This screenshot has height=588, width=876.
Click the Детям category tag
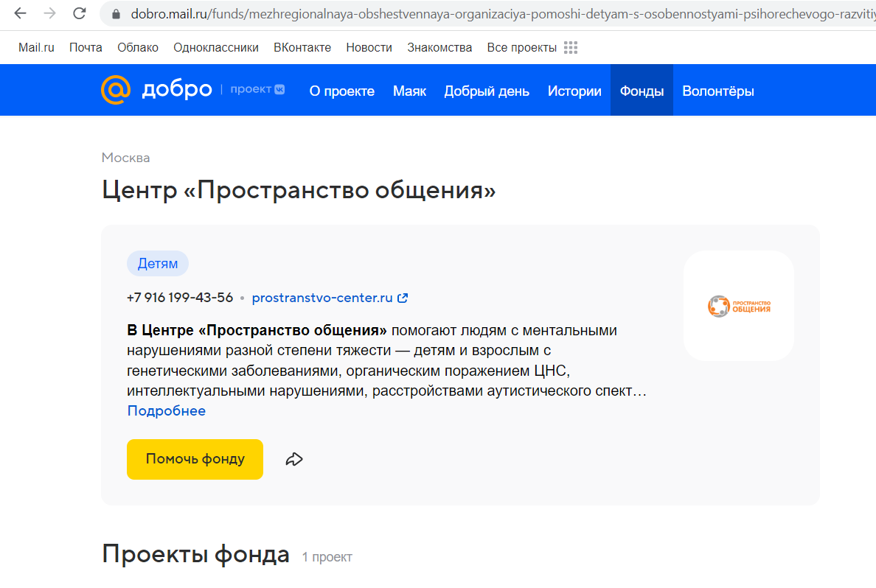click(158, 264)
